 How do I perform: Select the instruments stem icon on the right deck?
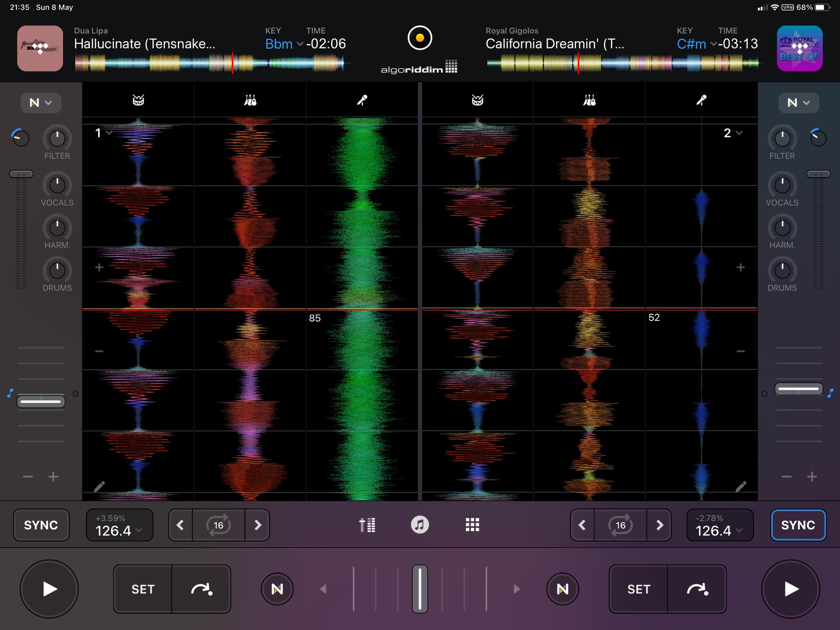589,100
